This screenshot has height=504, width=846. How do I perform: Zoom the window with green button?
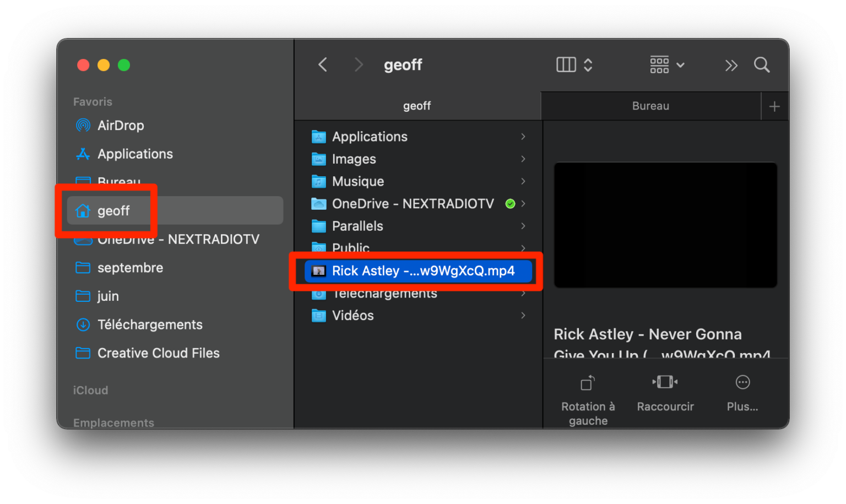pyautogui.click(x=124, y=65)
